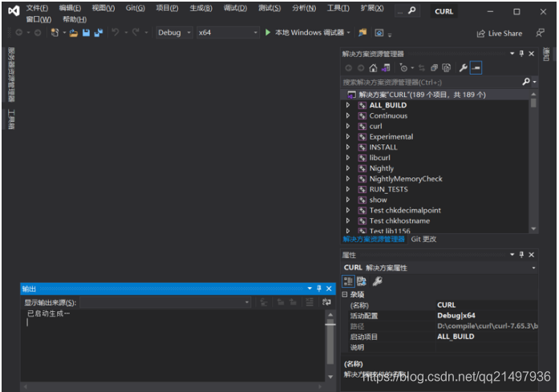
Task: Click the new project icon in toolbar
Action: point(55,33)
